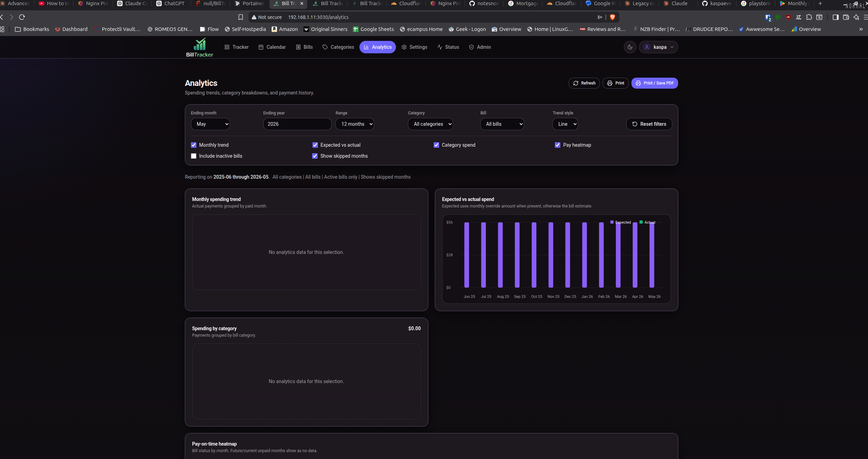Click the Ending year input field
The height and width of the screenshot is (459, 868).
(x=297, y=124)
